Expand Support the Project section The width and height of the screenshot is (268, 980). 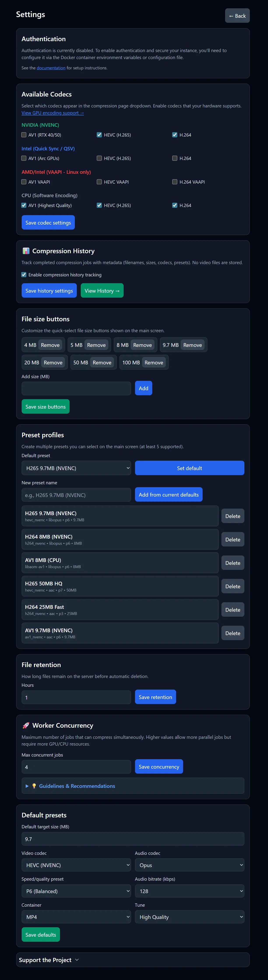pos(49,960)
